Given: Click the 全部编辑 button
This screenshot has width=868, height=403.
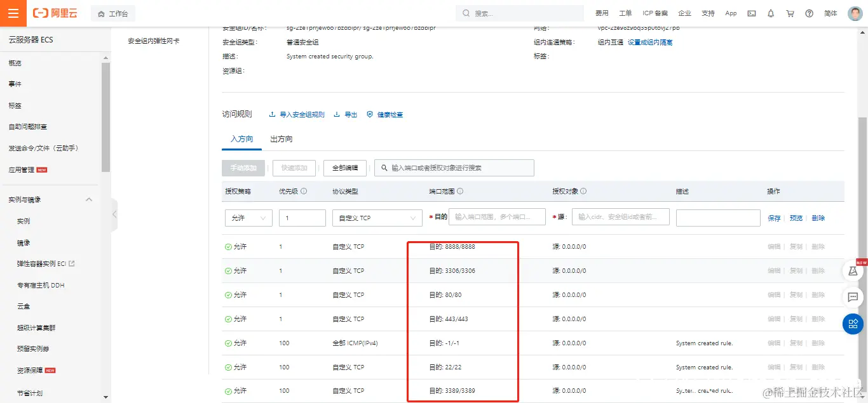Looking at the screenshot, I should tap(345, 168).
